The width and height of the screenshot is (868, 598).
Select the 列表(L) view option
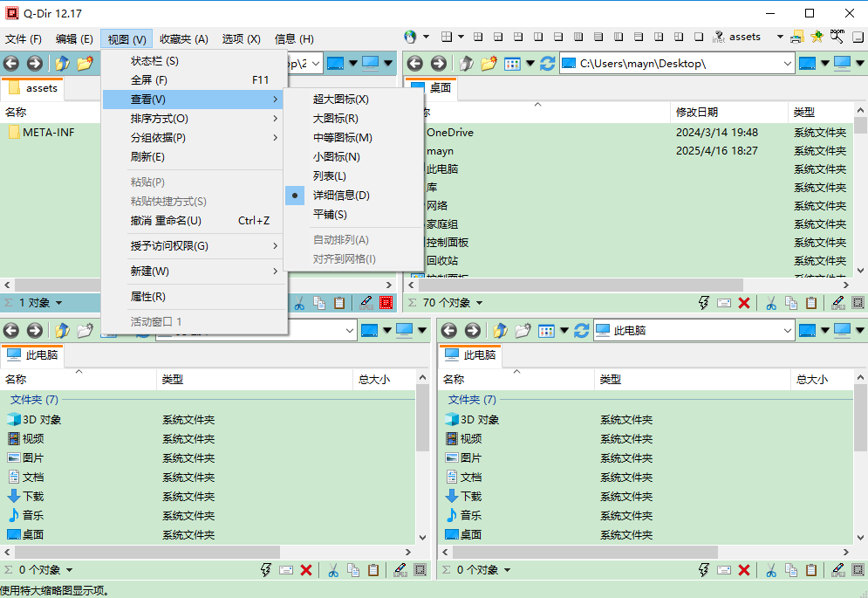point(339,177)
